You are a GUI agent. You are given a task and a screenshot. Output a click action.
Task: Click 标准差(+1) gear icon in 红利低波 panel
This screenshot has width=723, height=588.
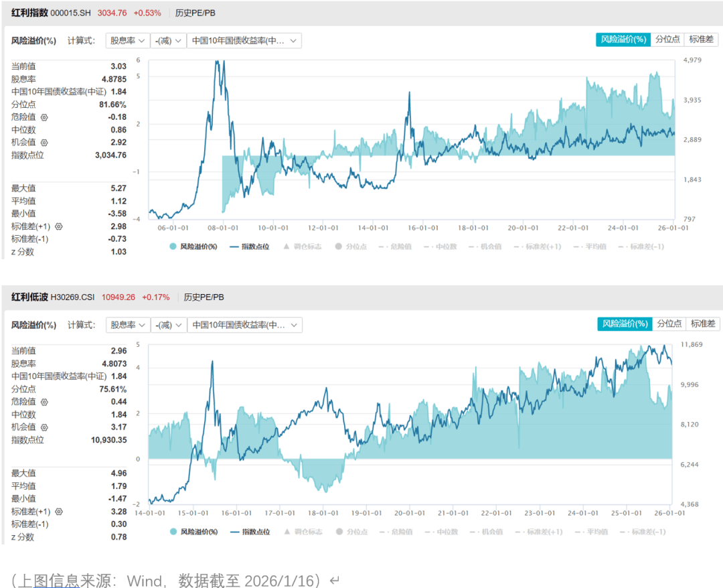[59, 512]
